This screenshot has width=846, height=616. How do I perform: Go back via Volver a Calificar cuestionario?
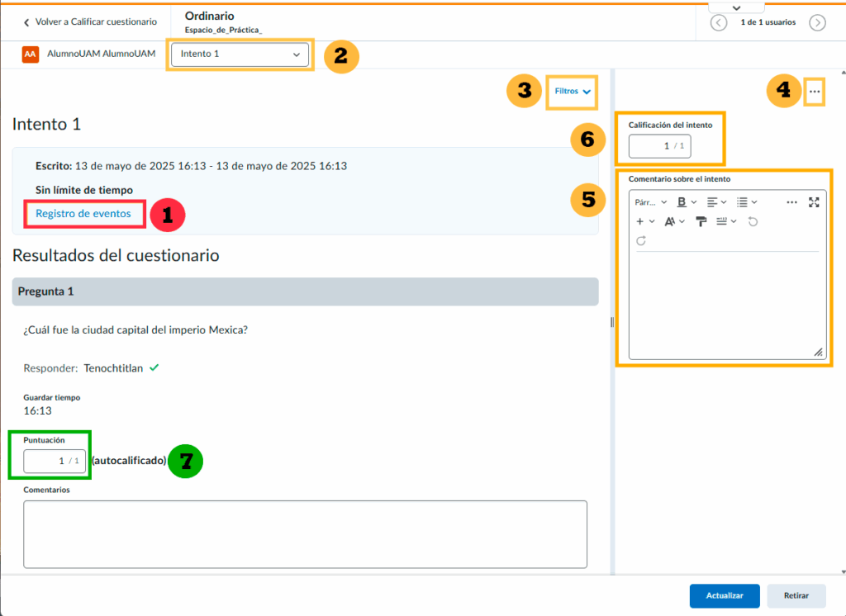click(89, 22)
